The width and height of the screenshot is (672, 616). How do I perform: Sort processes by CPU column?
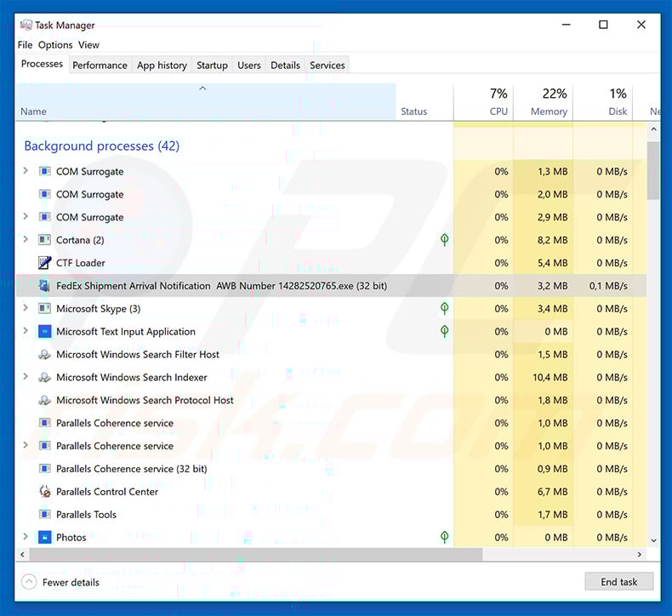point(483,102)
